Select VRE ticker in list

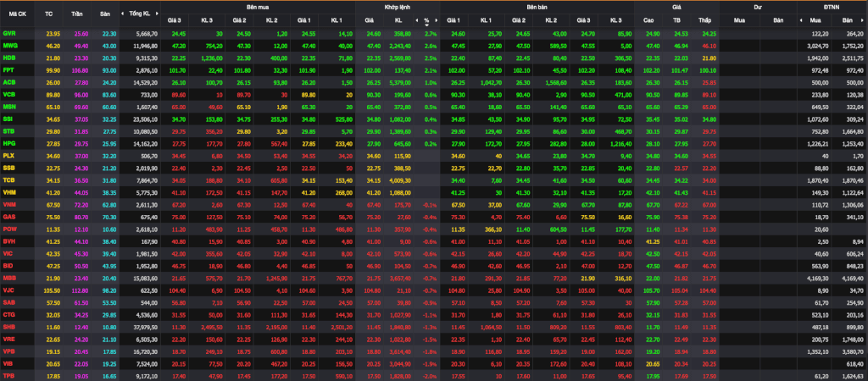click(8, 339)
